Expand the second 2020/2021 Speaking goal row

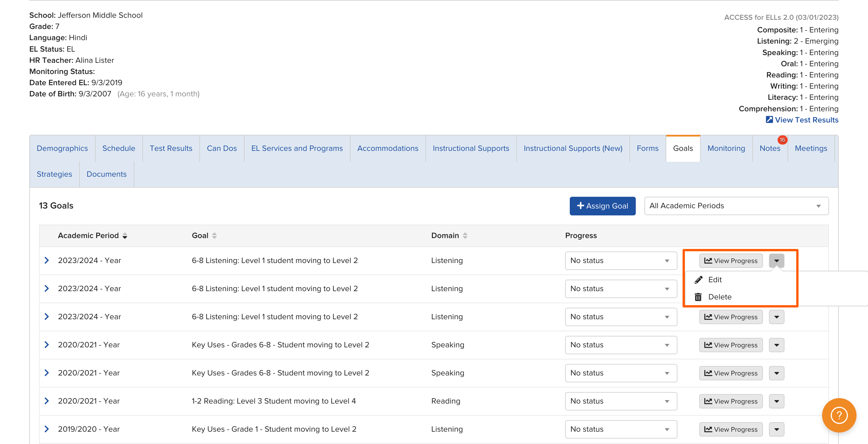click(47, 373)
